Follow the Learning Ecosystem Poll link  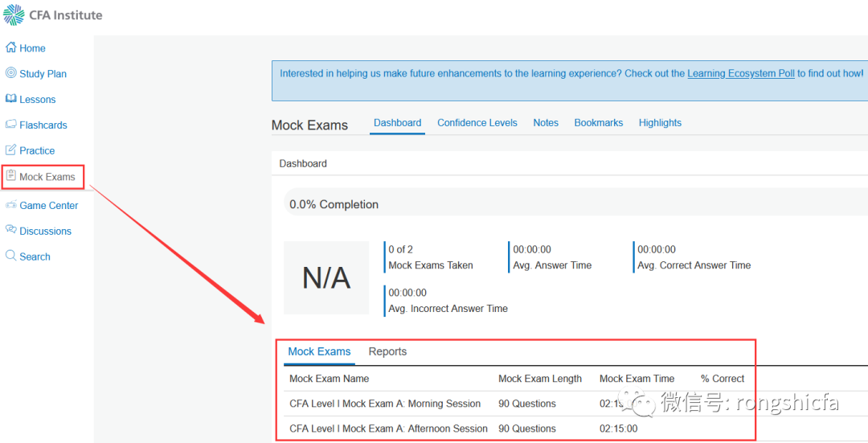[741, 73]
